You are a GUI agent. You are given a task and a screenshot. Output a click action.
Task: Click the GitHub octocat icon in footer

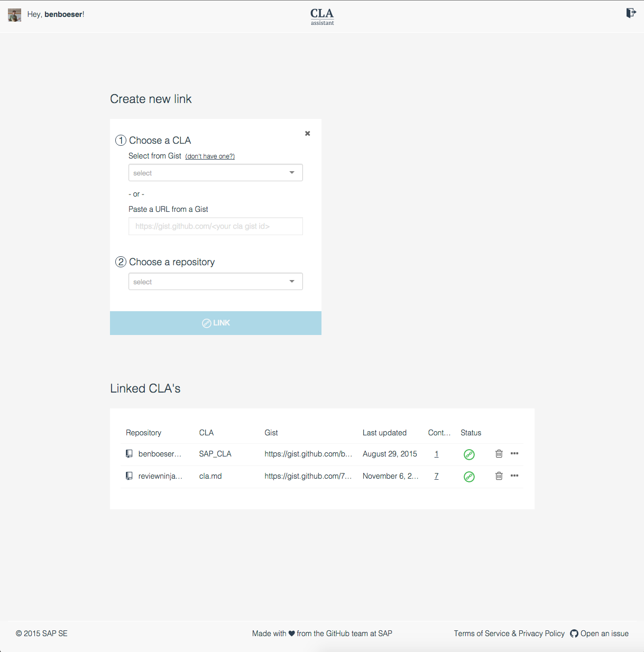[574, 634]
